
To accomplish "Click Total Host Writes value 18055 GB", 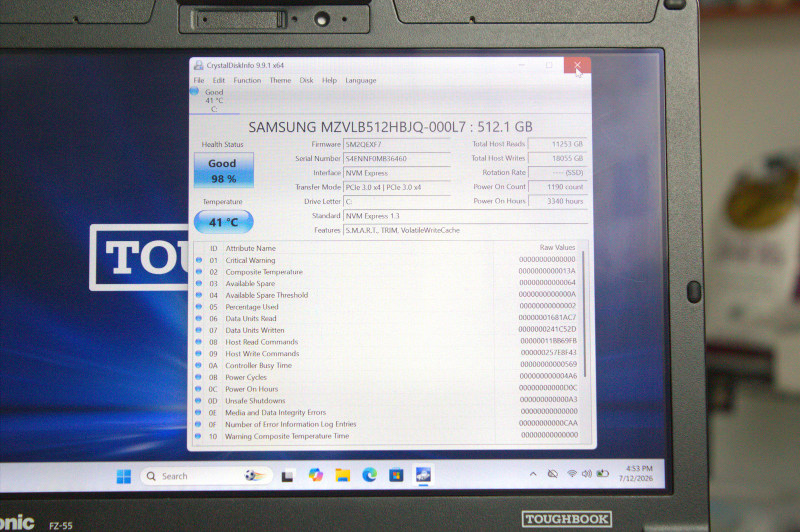I will (557, 158).
